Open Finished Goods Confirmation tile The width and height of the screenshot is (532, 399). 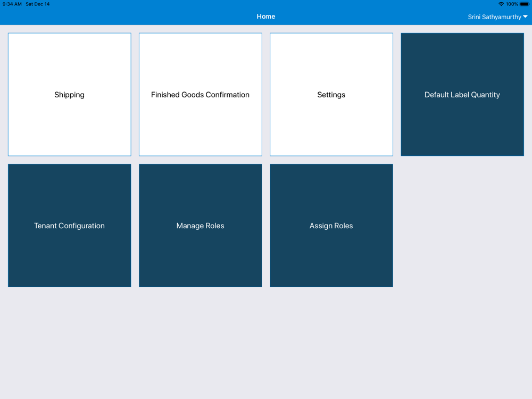click(201, 94)
